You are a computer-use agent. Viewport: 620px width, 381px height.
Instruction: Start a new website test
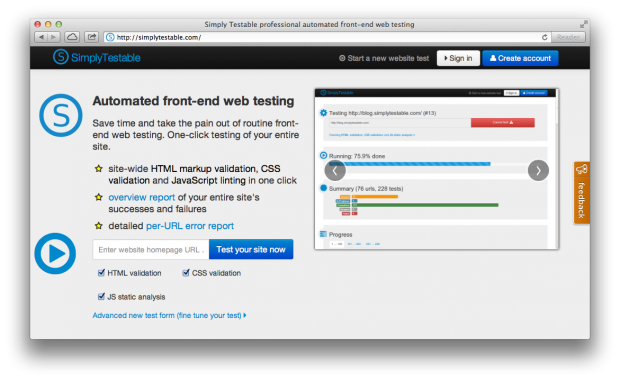[x=384, y=58]
